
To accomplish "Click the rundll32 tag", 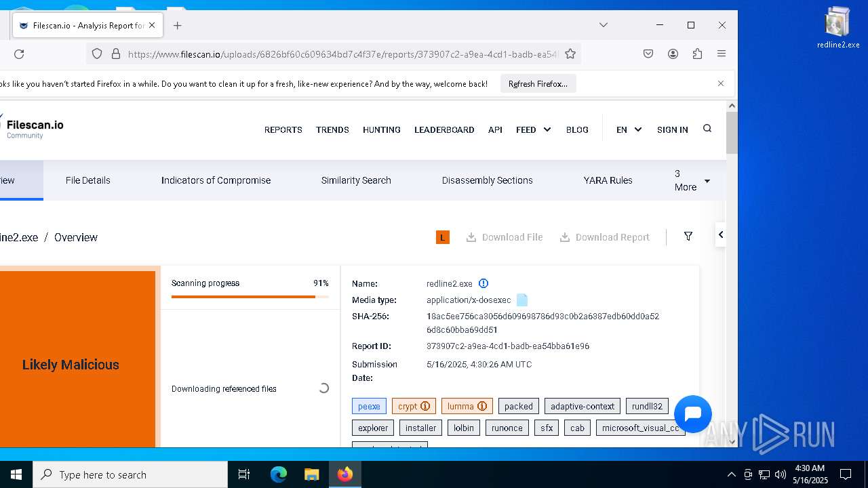I will click(647, 407).
